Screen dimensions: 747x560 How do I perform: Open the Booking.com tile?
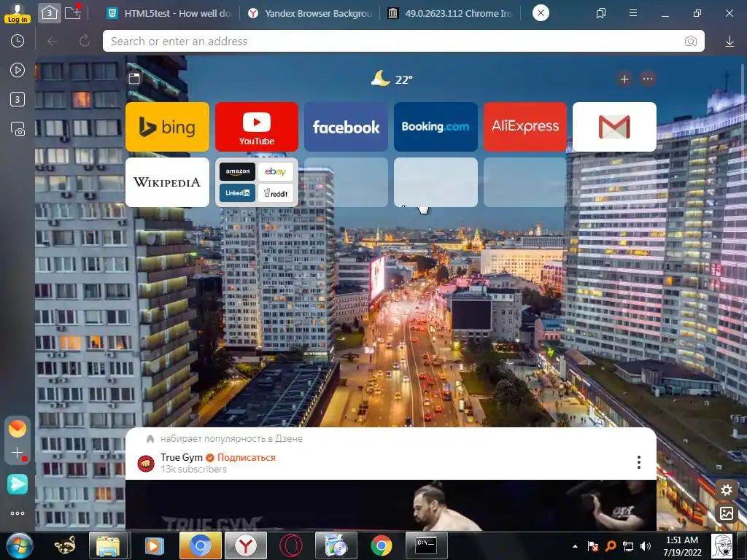click(436, 127)
